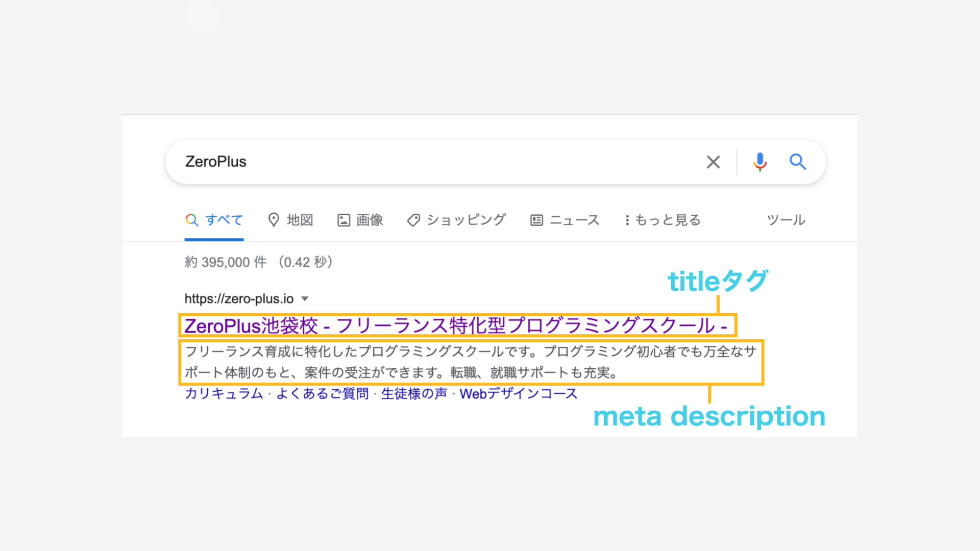Expand the dropdown arrow beside zero-plus.io URL
The image size is (980, 551).
click(x=305, y=299)
